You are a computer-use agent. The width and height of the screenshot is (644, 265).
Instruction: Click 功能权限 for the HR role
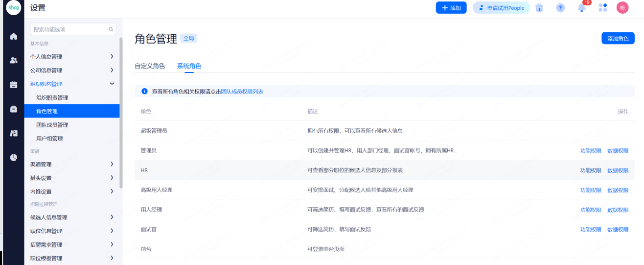click(x=591, y=170)
